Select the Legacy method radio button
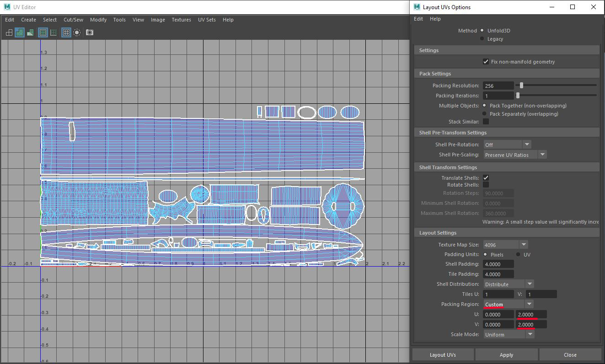Viewport: 605px width, 364px height. coord(482,39)
